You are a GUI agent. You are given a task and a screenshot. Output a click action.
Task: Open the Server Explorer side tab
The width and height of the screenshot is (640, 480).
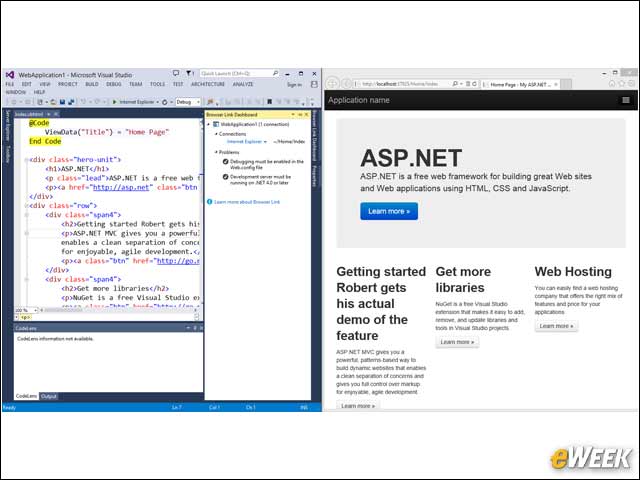[x=7, y=125]
